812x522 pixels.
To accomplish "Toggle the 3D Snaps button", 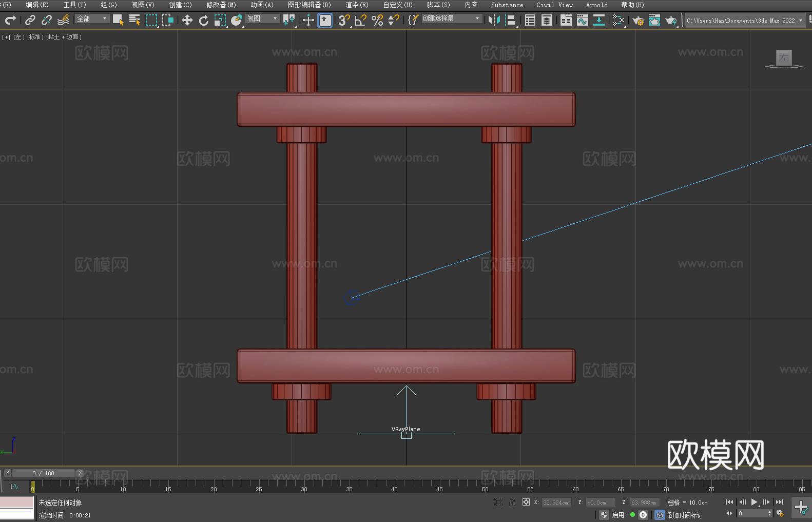I will point(344,20).
